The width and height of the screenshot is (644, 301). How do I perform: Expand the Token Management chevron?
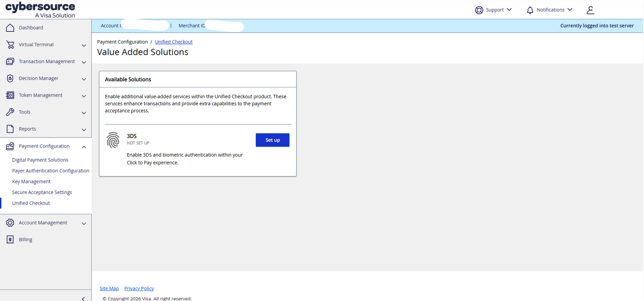[84, 96]
